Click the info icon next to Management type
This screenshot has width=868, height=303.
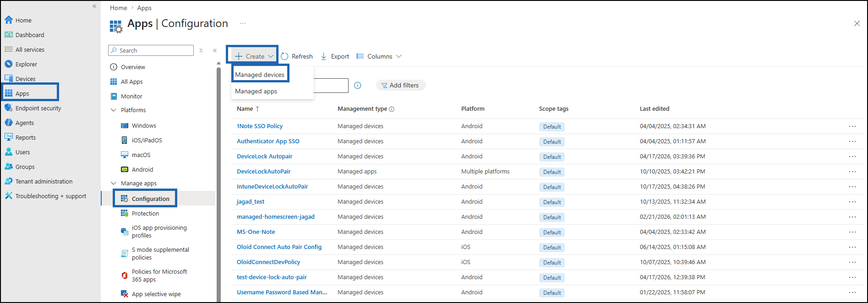tap(392, 109)
